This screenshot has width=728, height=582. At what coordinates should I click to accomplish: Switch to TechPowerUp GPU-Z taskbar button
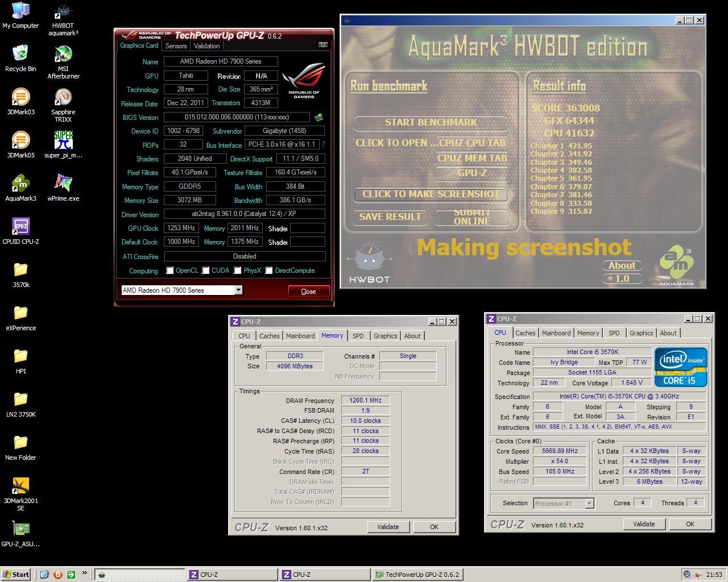[416, 575]
